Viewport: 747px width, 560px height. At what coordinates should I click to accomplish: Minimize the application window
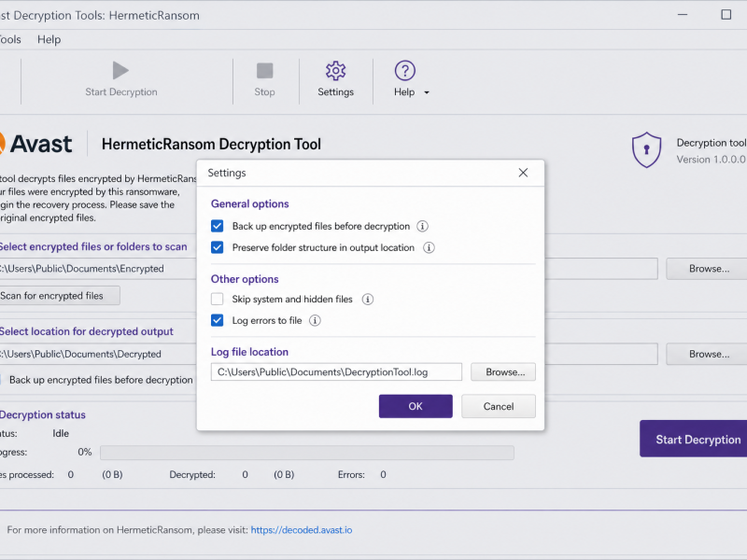click(683, 15)
